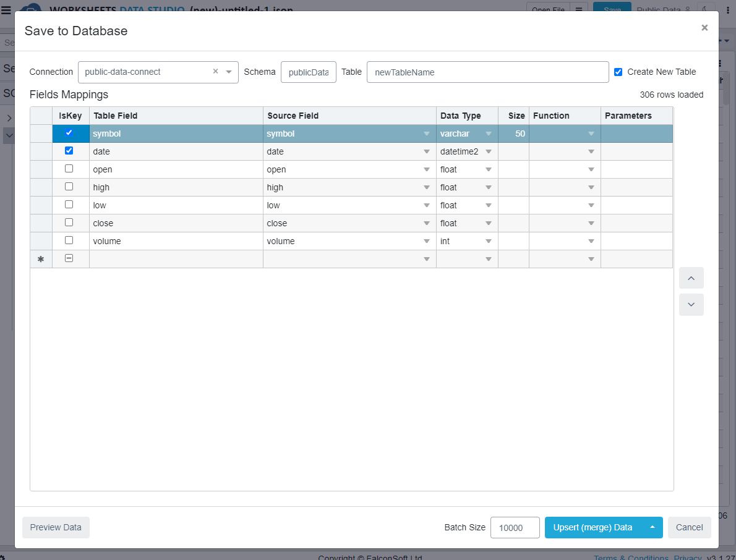Image resolution: width=736 pixels, height=560 pixels.
Task: Open Function dropdown for open row
Action: [x=591, y=169]
